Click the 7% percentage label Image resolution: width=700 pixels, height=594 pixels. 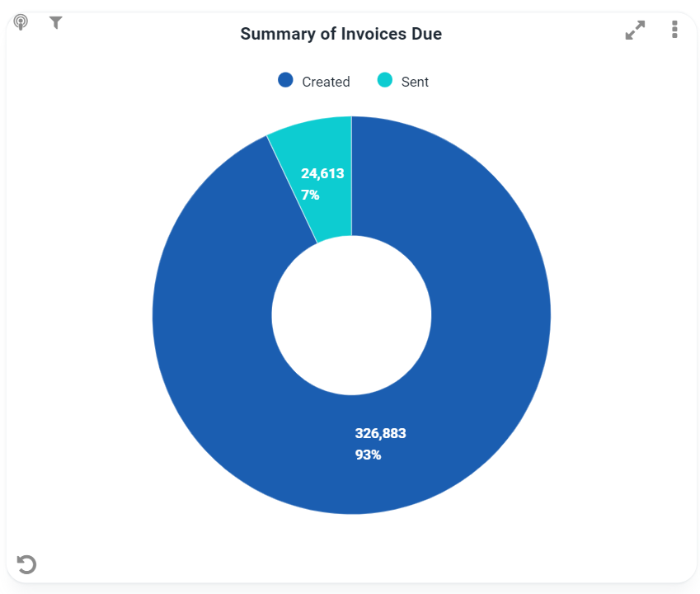coord(310,195)
